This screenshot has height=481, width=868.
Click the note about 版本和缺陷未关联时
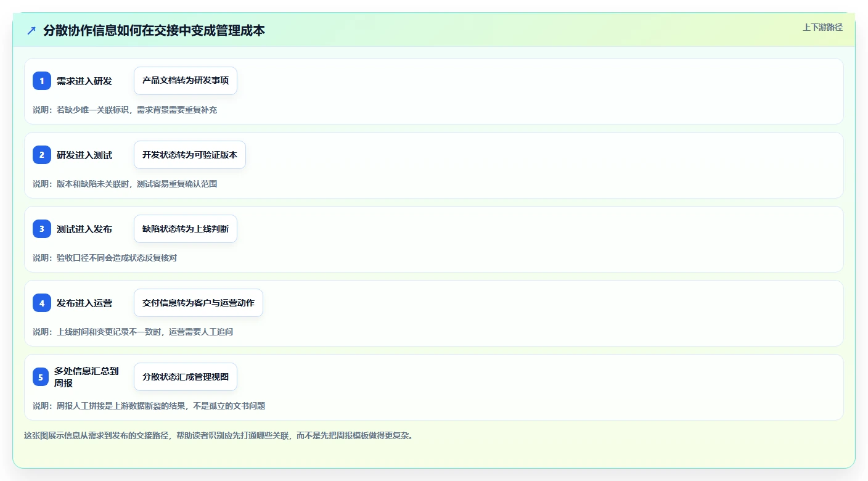(125, 184)
